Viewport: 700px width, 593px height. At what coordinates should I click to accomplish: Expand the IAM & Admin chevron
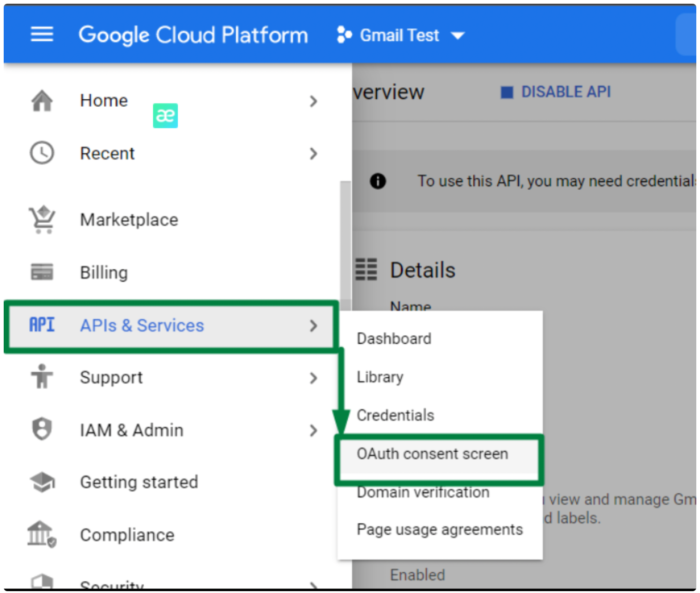(314, 430)
